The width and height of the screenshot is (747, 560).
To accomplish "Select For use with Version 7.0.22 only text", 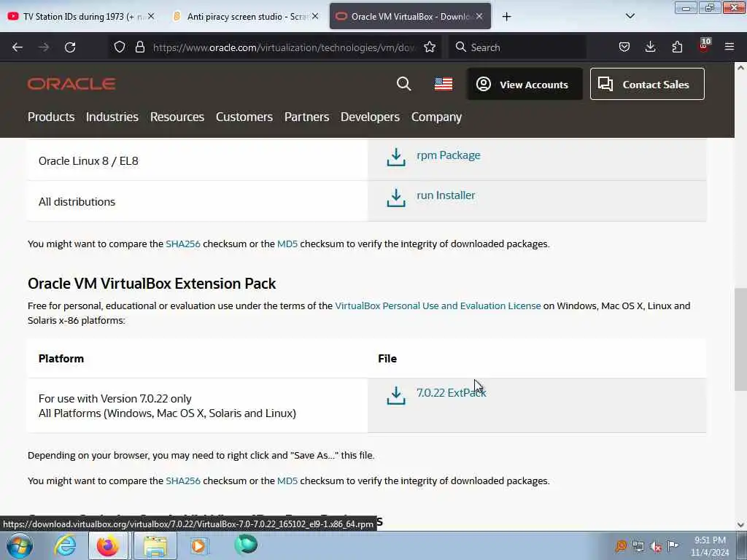I will pyautogui.click(x=115, y=399).
